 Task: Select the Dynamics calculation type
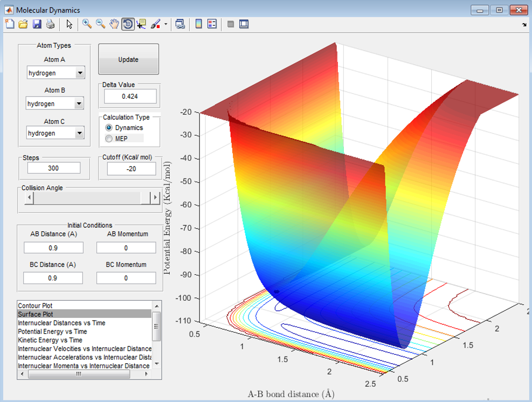point(124,128)
